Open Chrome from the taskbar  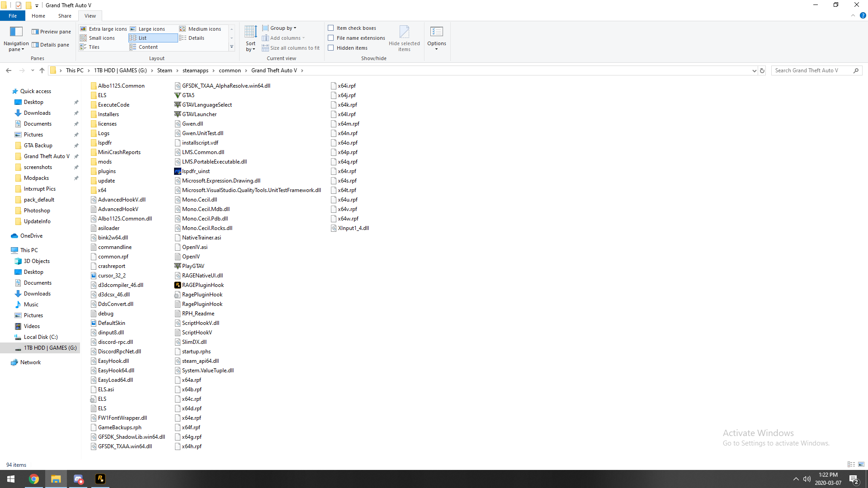[34, 479]
